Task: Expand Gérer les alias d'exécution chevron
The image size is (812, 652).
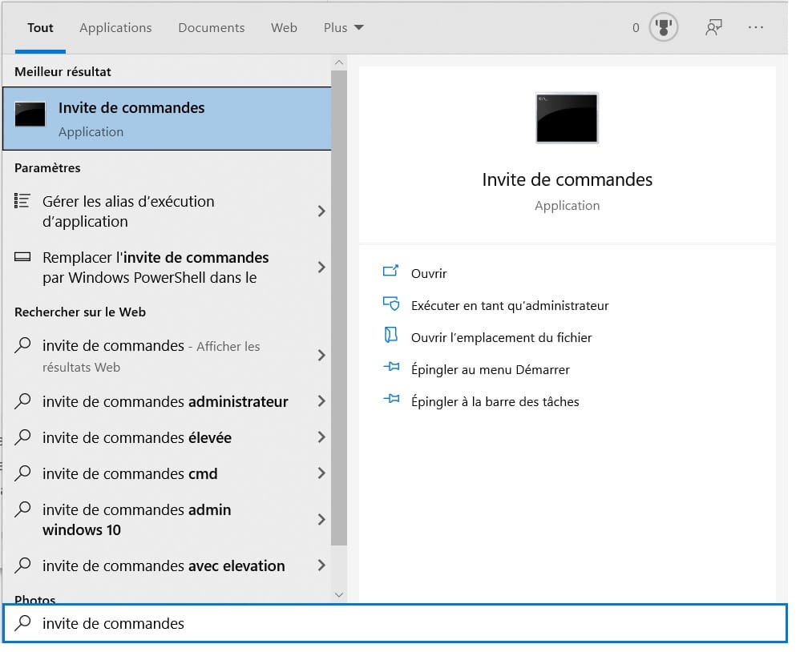Action: [x=321, y=211]
